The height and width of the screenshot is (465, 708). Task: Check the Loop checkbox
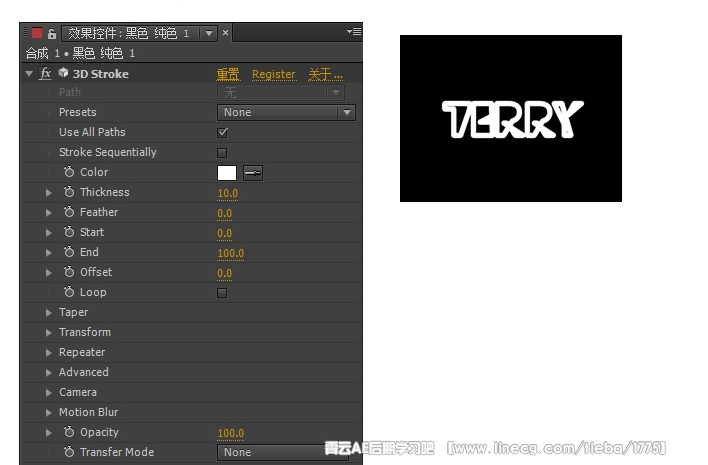[222, 293]
